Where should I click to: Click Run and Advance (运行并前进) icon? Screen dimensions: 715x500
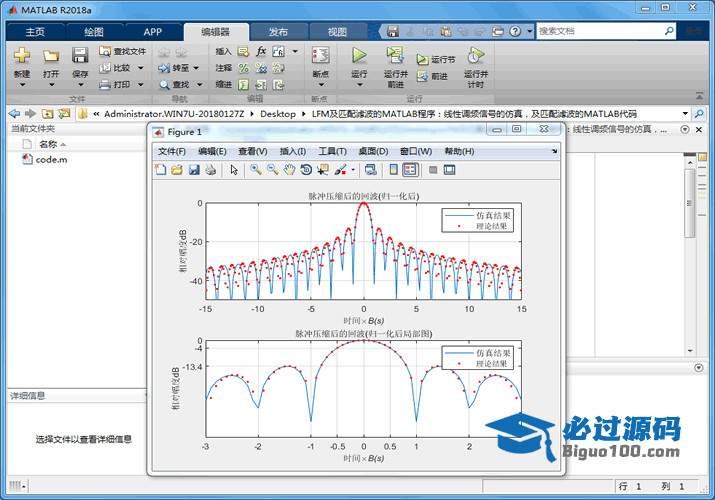click(395, 56)
